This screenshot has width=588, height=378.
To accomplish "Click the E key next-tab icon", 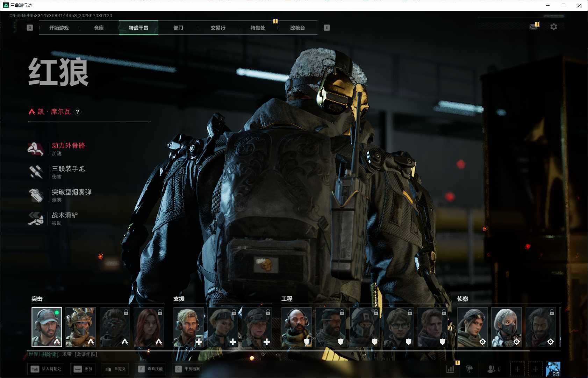I will (327, 28).
